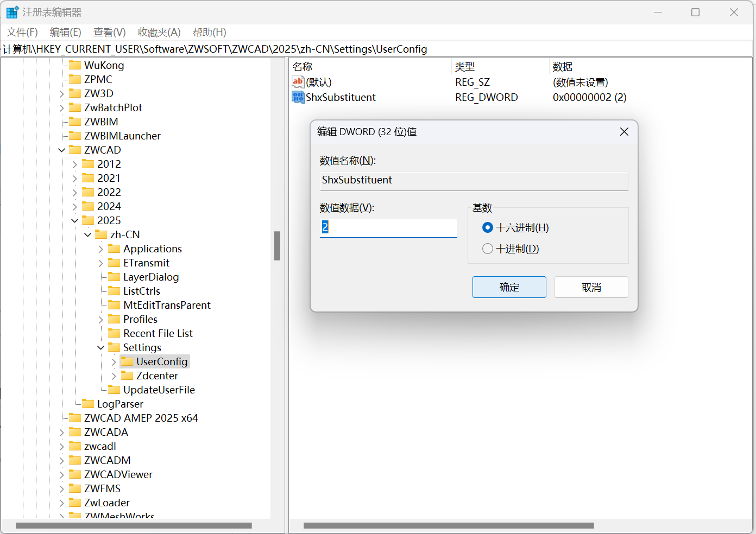Click the zh-CN folder icon
The height and width of the screenshot is (534, 756).
pos(101,234)
